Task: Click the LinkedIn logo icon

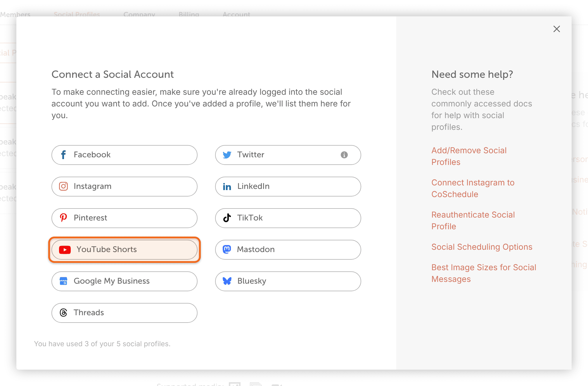Action: point(227,186)
